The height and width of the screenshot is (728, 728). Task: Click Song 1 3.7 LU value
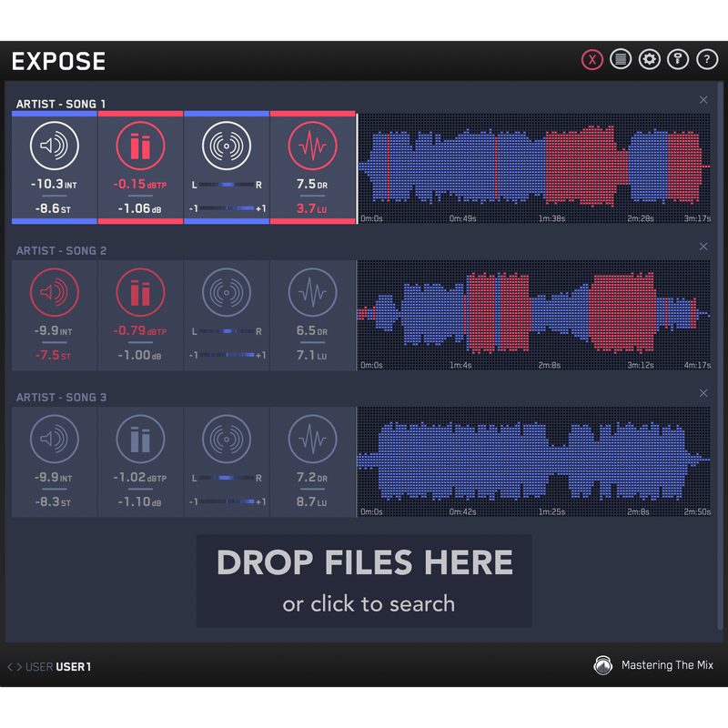tap(311, 209)
